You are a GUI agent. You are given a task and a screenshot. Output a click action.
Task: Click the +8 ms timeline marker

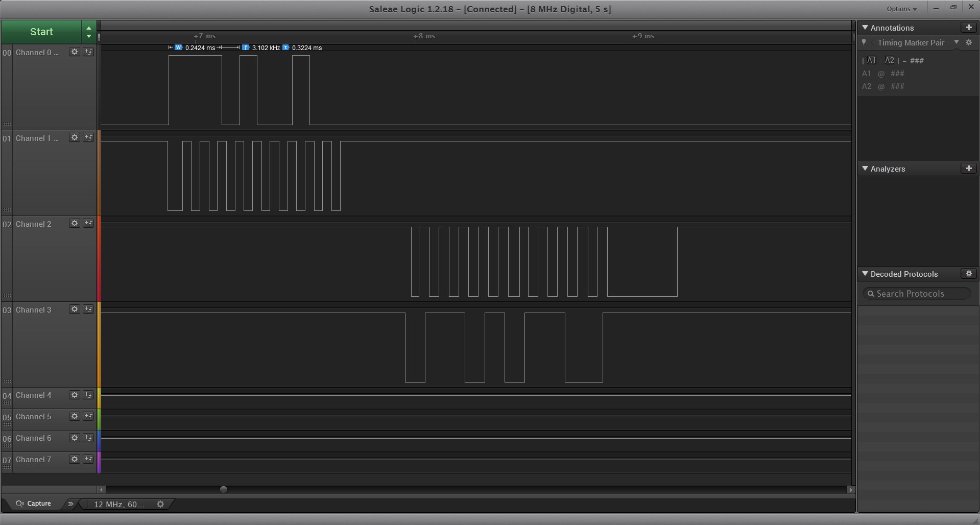click(424, 36)
